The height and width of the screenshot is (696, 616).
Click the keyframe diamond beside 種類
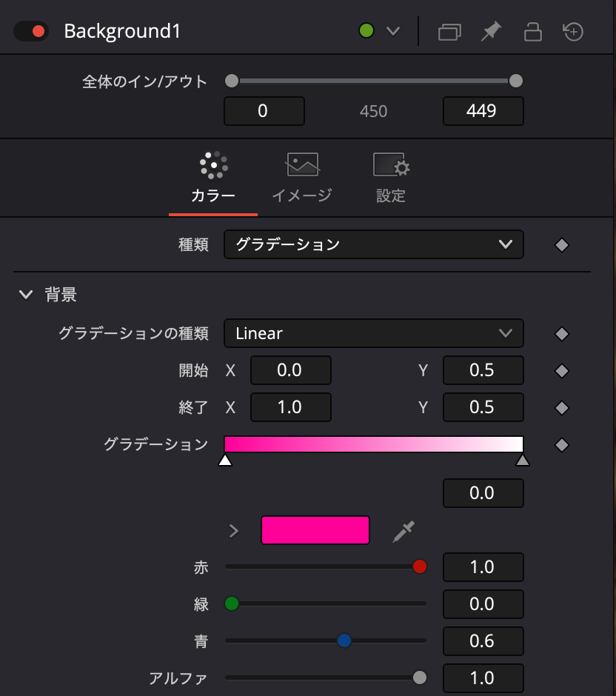tap(561, 244)
